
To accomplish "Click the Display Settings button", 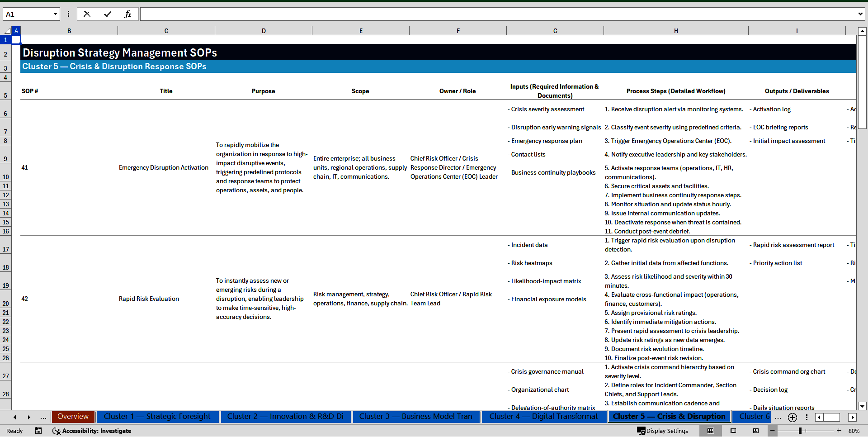I will pyautogui.click(x=662, y=431).
